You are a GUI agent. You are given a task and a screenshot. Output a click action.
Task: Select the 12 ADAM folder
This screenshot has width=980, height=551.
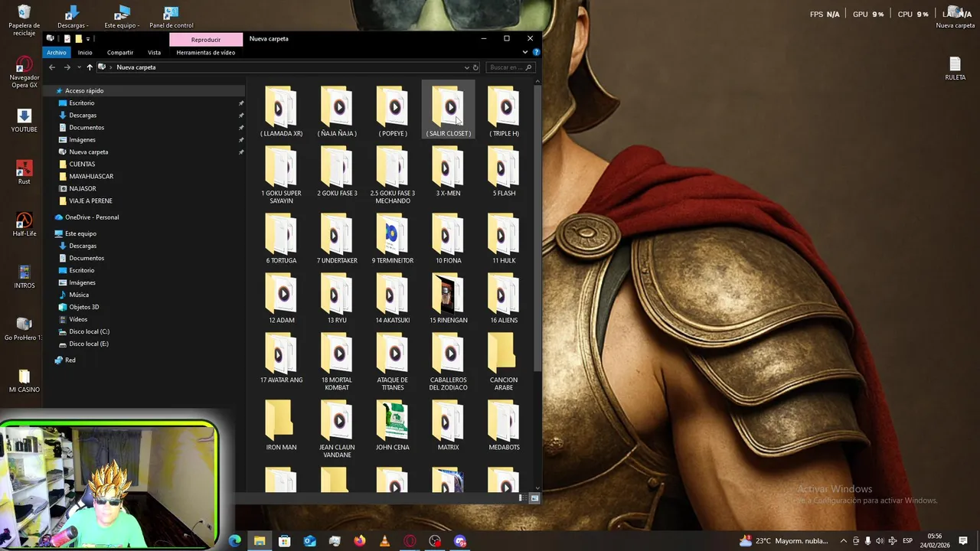[x=281, y=298]
